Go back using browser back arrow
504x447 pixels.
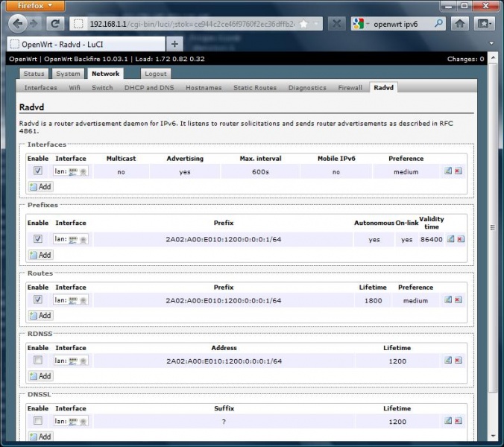(x=18, y=23)
